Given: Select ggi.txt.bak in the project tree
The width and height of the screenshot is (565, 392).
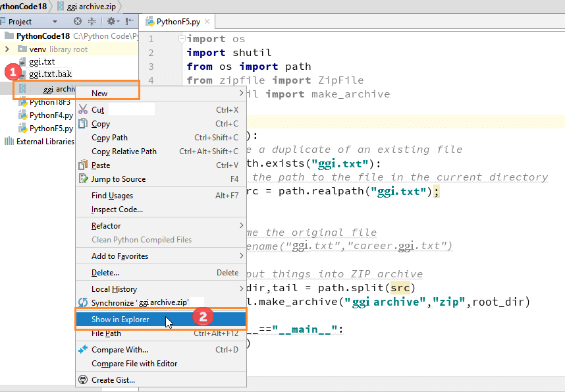Looking at the screenshot, I should [50, 74].
